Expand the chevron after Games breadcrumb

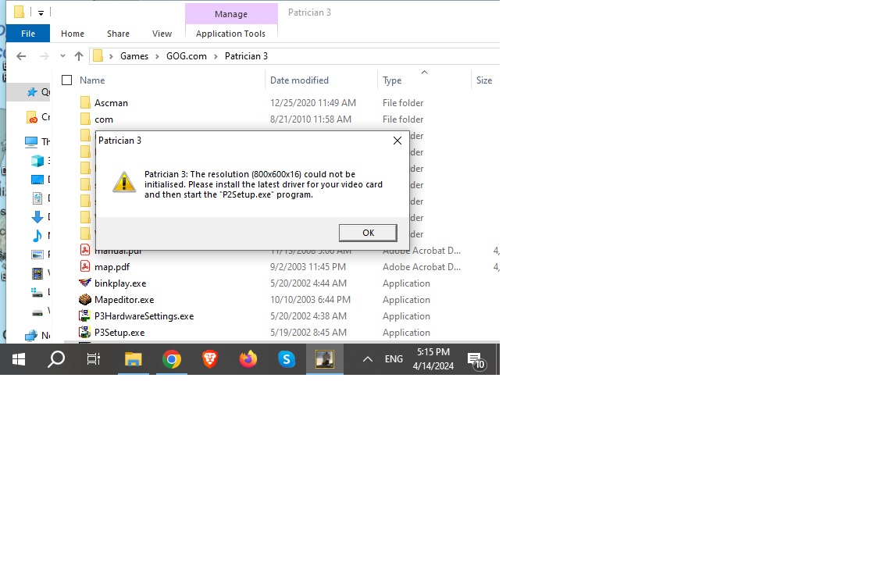coord(158,56)
